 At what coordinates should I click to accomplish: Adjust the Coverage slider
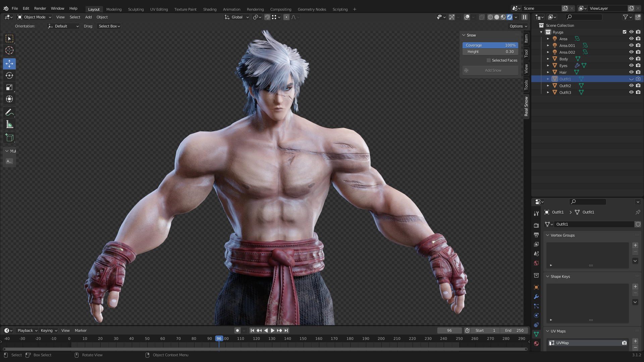click(490, 45)
